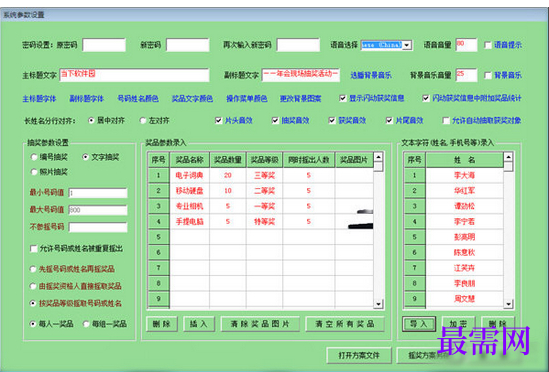Click the 移动硬盘 prize name cell

190,191
